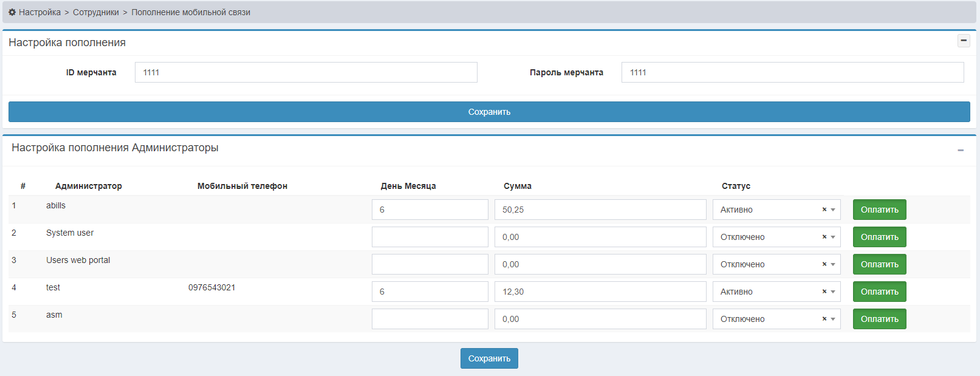980x376 pixels.
Task: Click the gear icon in breadcrumb
Action: [12, 12]
